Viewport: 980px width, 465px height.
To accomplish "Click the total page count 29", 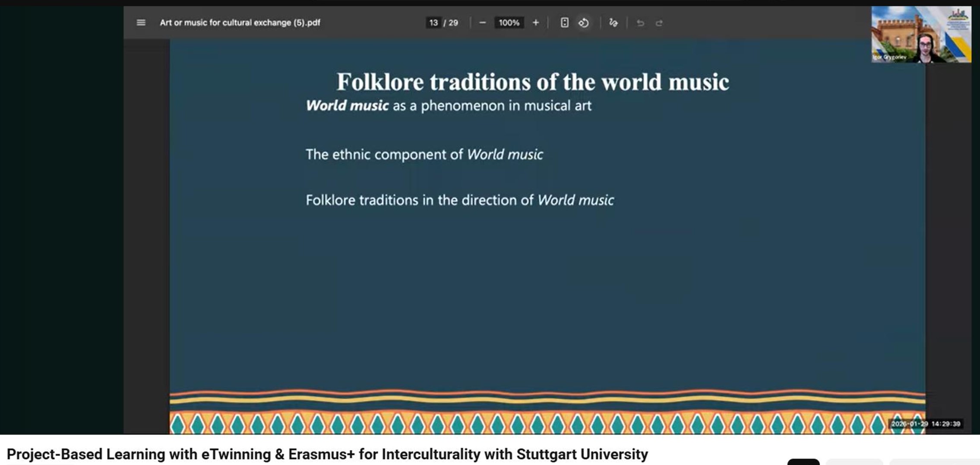I will pos(453,22).
